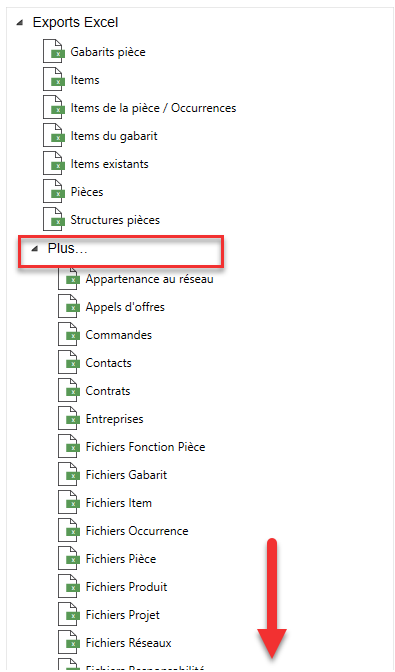The width and height of the screenshot is (395, 672).
Task: Open Structures pièces export
Action: click(115, 220)
